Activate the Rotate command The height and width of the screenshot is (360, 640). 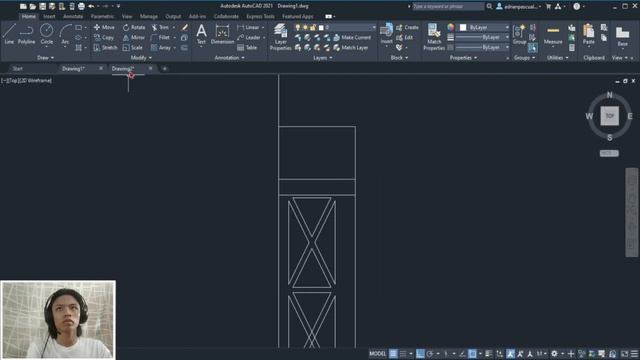click(134, 27)
